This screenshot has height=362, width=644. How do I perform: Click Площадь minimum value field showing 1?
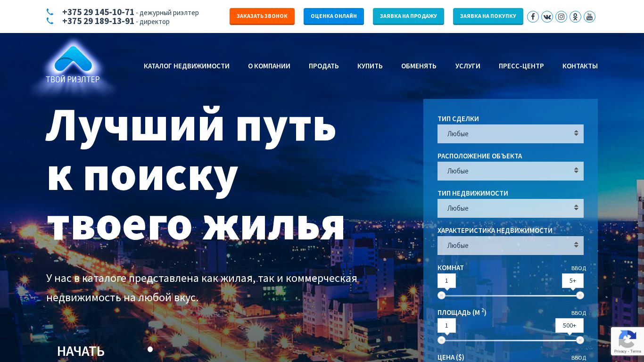(446, 325)
